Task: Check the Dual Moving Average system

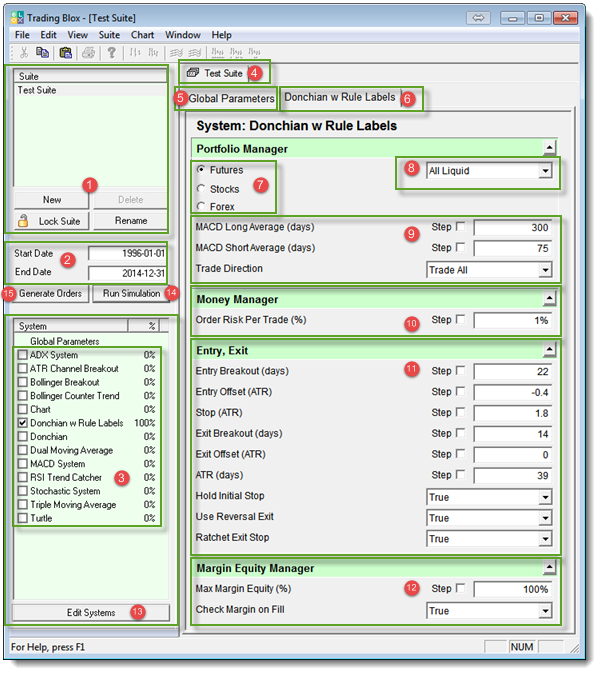Action: point(22,450)
